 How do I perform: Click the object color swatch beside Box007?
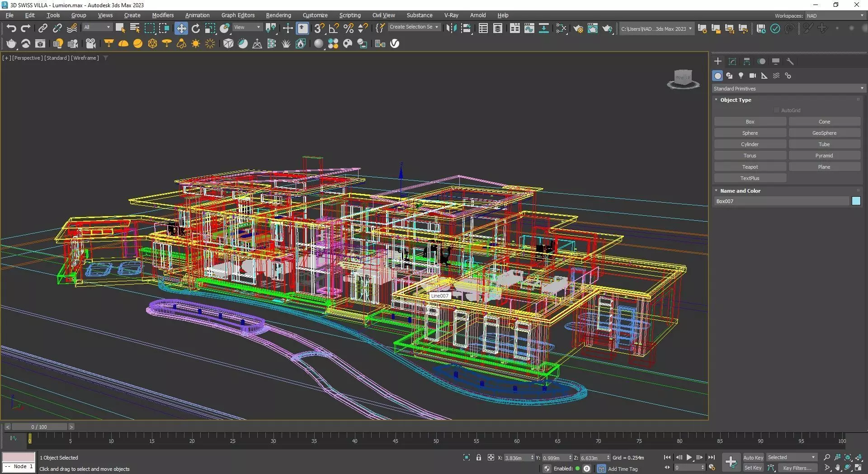click(856, 201)
